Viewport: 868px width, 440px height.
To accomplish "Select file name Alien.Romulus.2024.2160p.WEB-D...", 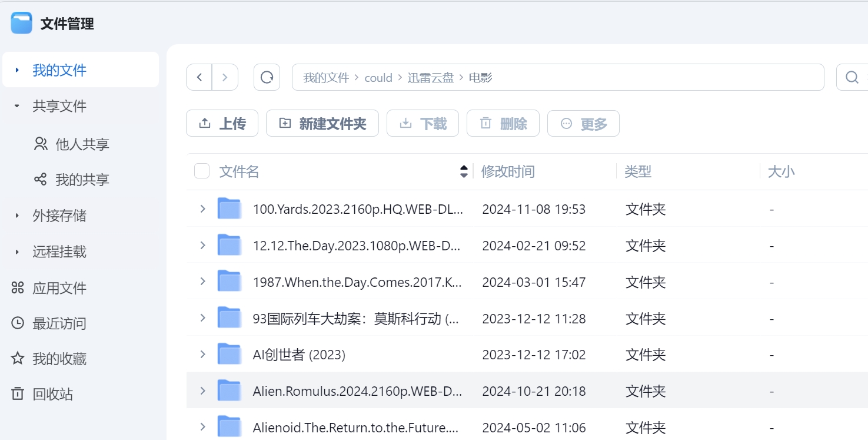I will point(357,392).
